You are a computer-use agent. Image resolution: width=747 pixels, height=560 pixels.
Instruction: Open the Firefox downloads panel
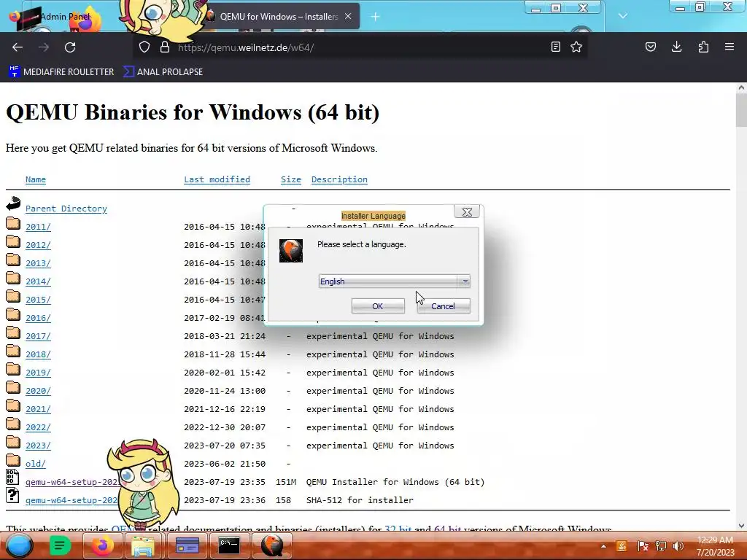coord(676,47)
